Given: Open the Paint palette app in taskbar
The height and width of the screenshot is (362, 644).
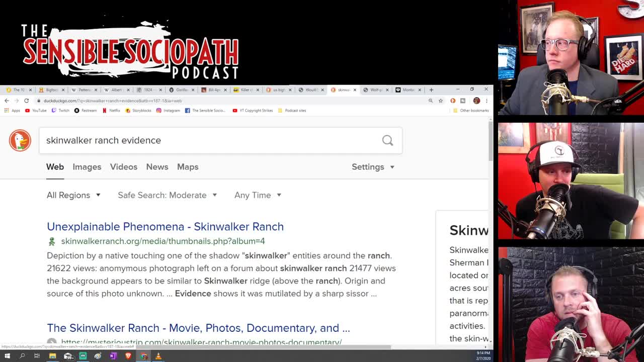Looking at the screenshot, I should (98, 356).
